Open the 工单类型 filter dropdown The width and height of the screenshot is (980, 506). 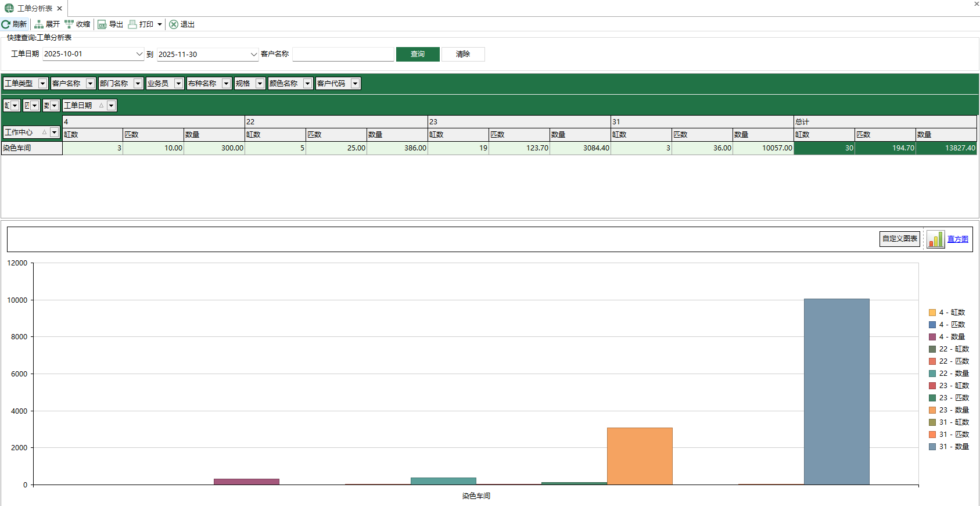(42, 84)
